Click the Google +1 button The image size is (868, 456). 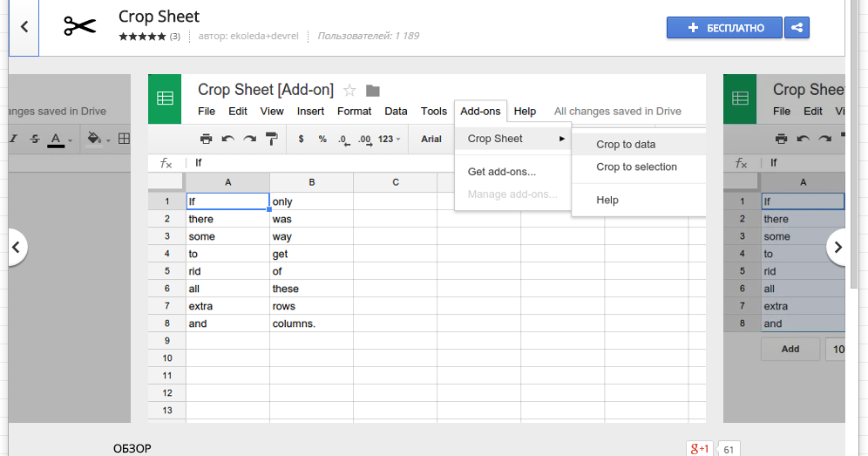(x=700, y=449)
